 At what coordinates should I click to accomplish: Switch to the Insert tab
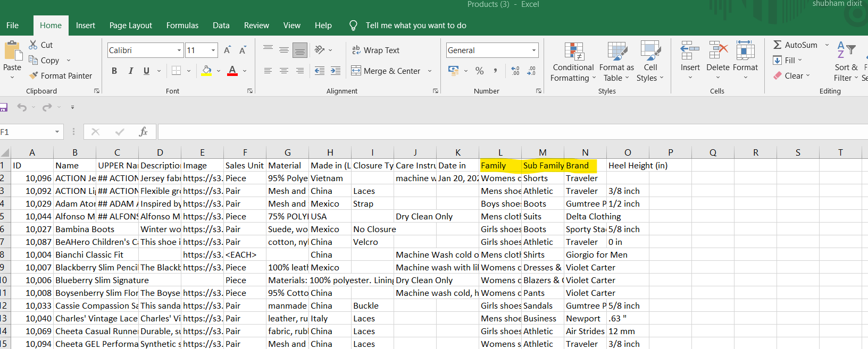coord(86,25)
